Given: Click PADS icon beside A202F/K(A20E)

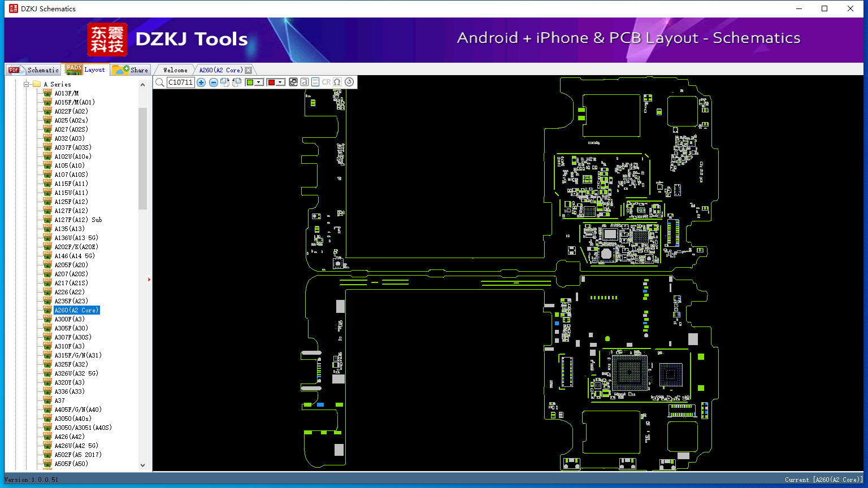Looking at the screenshot, I should point(47,247).
